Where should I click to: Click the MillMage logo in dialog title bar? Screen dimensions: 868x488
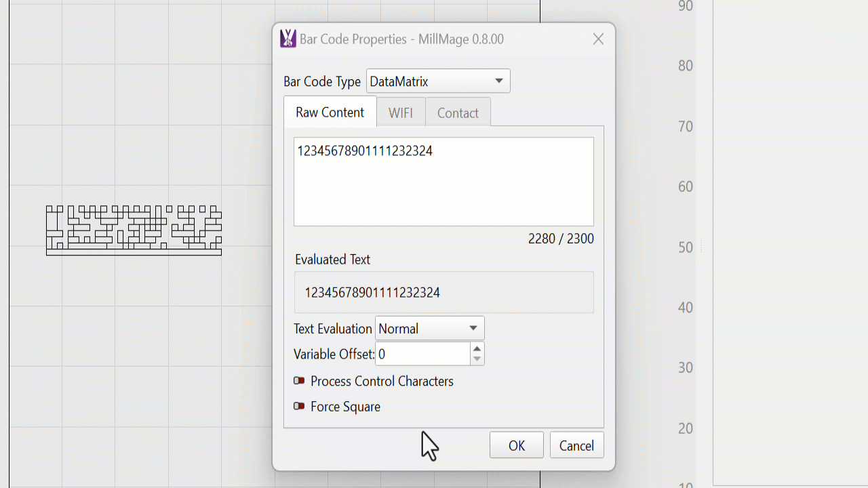[288, 39]
